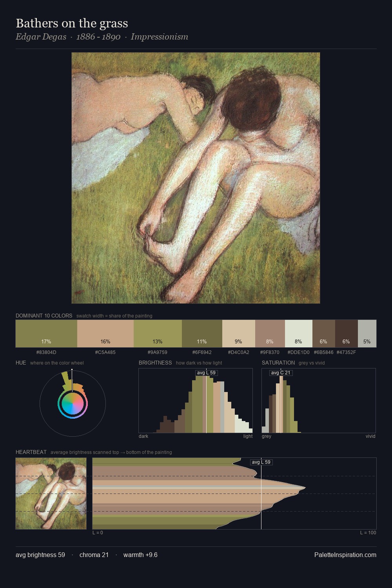The image size is (392, 588).
Task: Click the heartbeat brightness profile chart
Action: tap(234, 494)
